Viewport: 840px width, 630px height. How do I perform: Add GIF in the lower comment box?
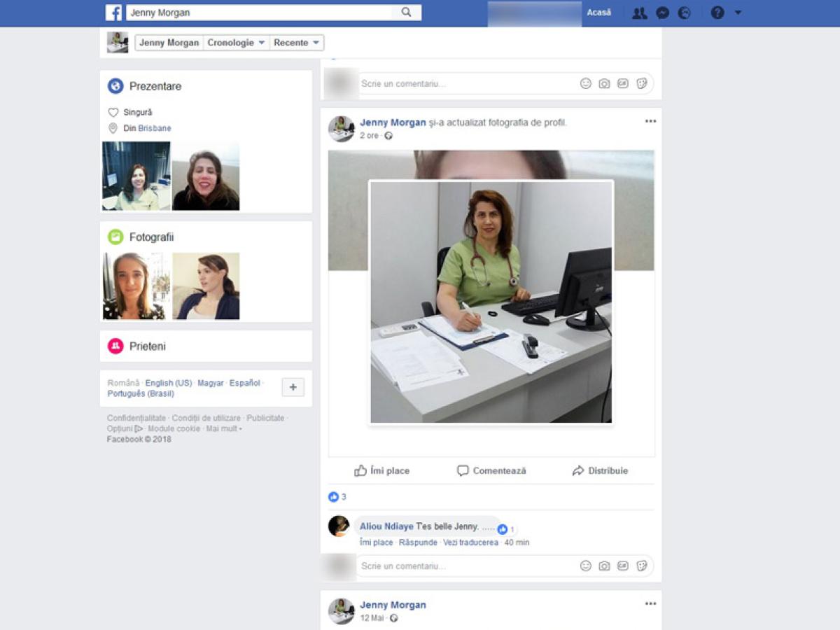[x=622, y=566]
